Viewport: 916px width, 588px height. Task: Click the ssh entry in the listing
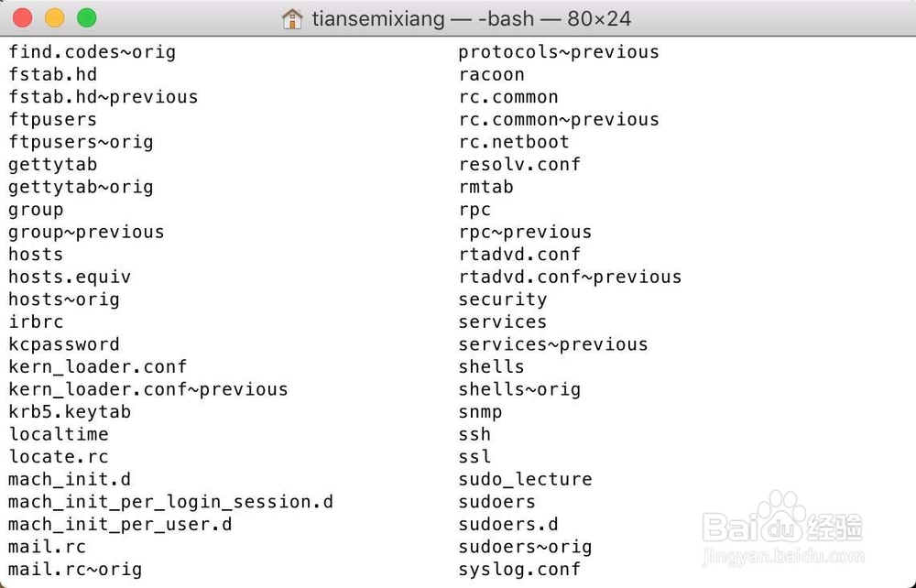coord(474,434)
